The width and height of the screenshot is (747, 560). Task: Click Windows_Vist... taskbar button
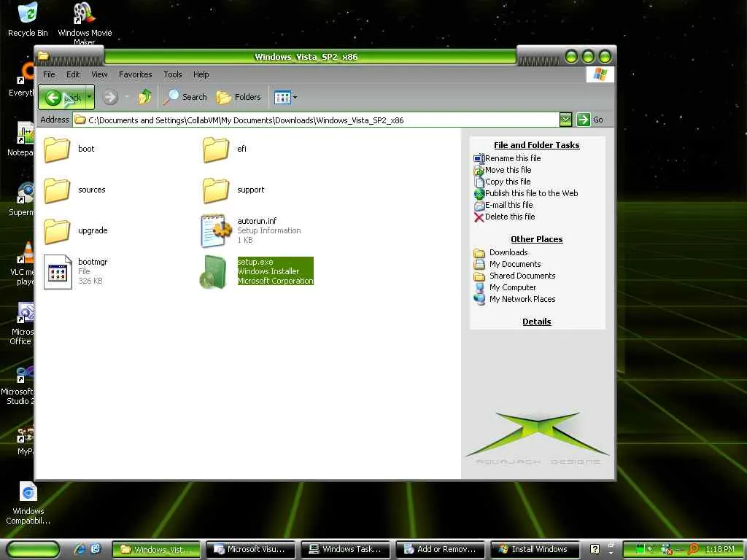point(157,549)
